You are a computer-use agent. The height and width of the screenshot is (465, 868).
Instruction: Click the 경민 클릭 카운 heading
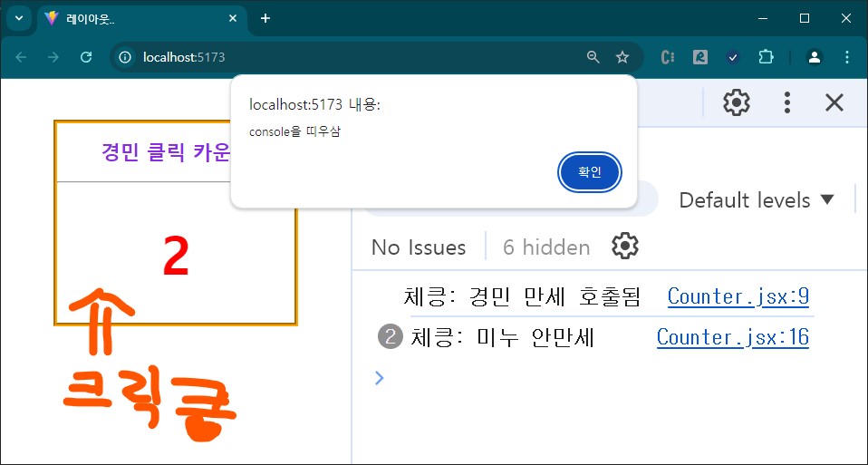[165, 151]
